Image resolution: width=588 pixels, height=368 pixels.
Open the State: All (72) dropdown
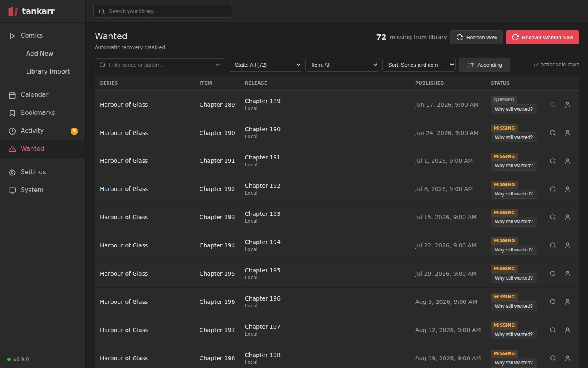point(265,65)
